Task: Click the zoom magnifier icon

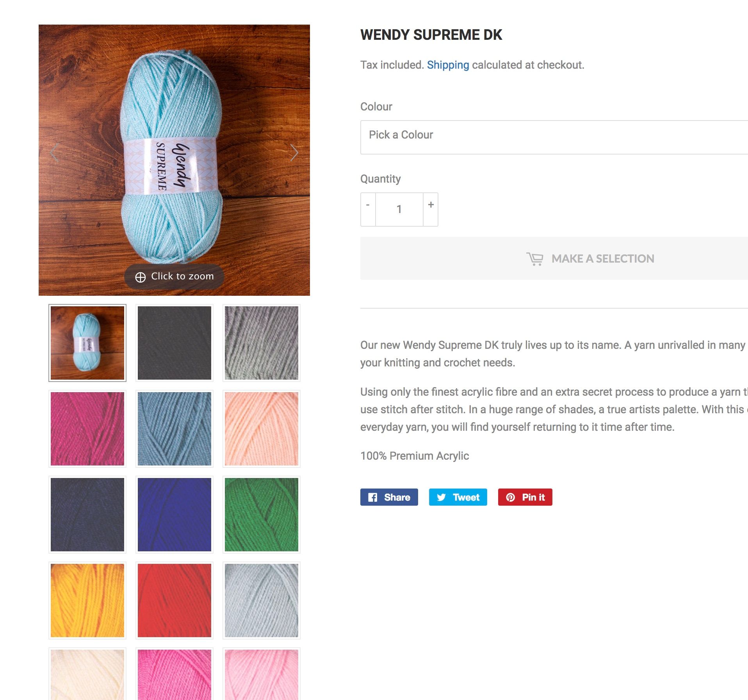Action: (141, 277)
